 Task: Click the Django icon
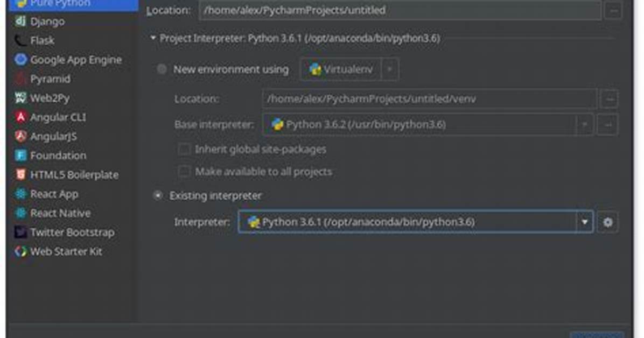[20, 21]
